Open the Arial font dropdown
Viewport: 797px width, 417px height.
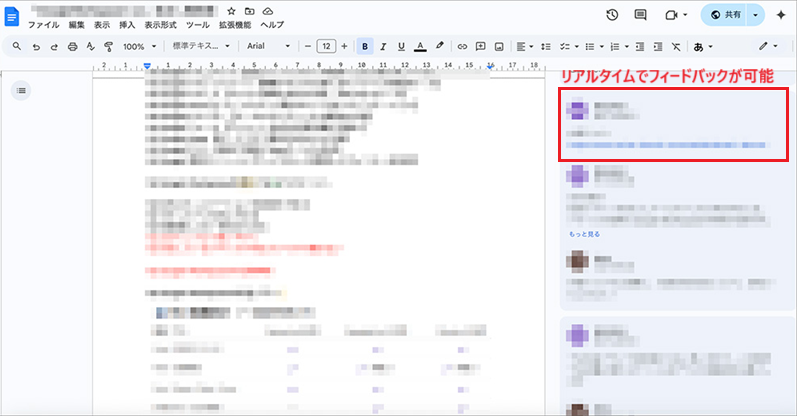tap(268, 46)
